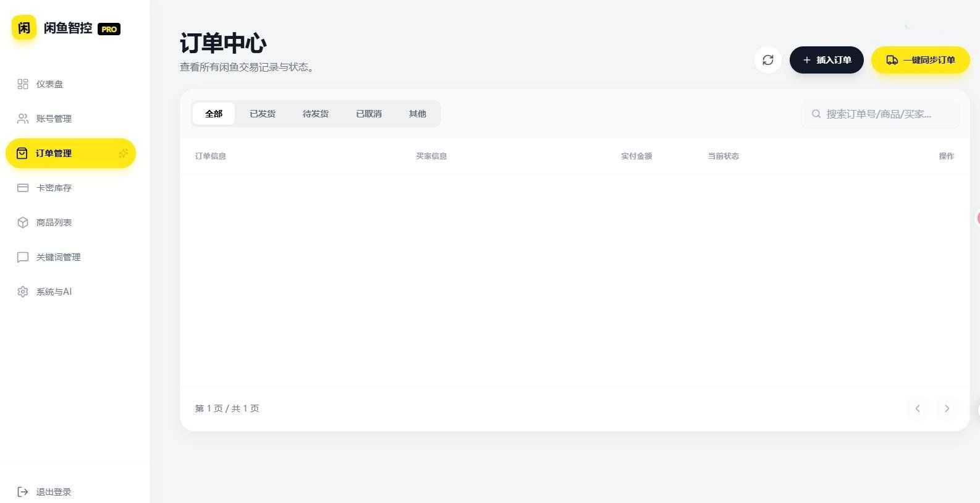Screen dimensions: 980x503
Task: Open 商品列表 in the sidebar
Action: pyautogui.click(x=70, y=222)
